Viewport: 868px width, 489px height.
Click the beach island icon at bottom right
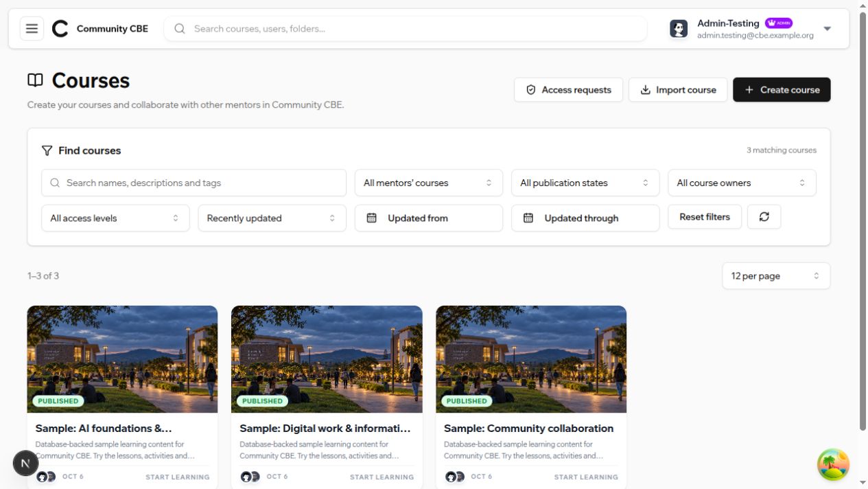click(833, 464)
